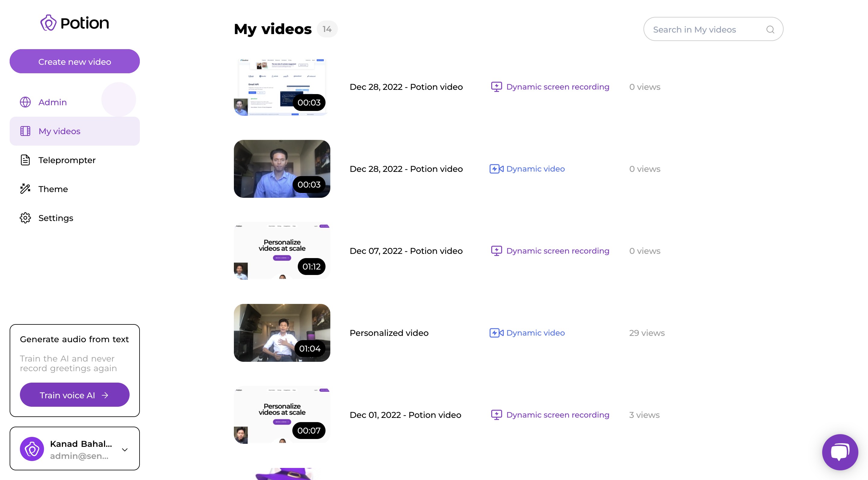Select My videos in the sidebar
Viewport: 868px width, 480px height.
[74, 131]
